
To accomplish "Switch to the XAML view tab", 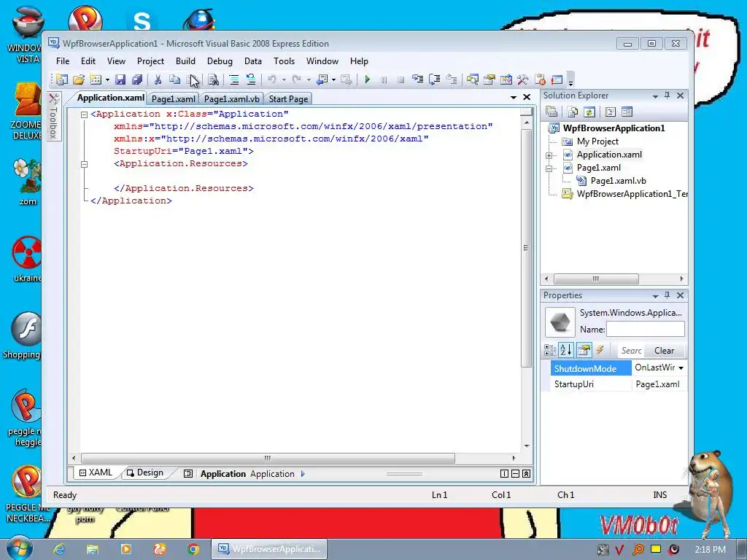I will point(96,472).
